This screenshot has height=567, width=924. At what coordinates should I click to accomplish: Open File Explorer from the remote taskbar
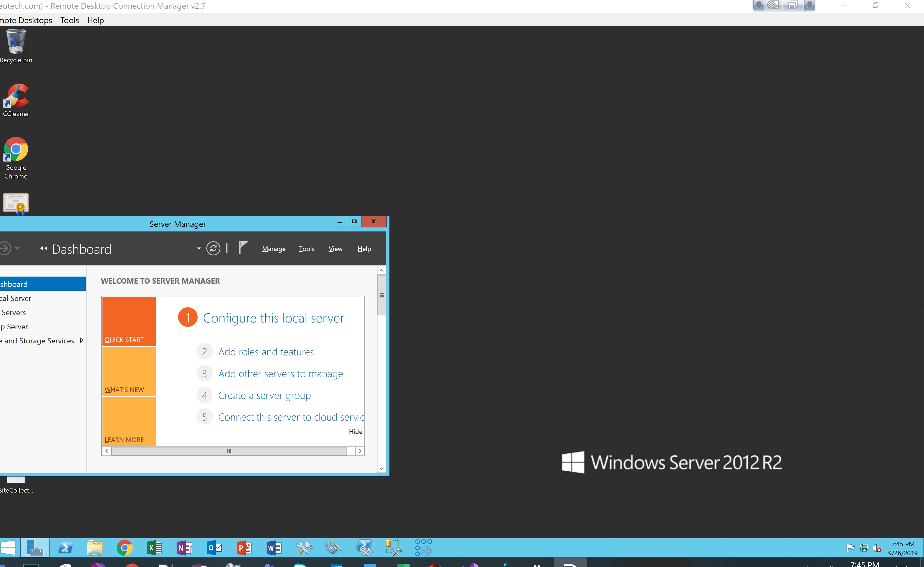95,548
